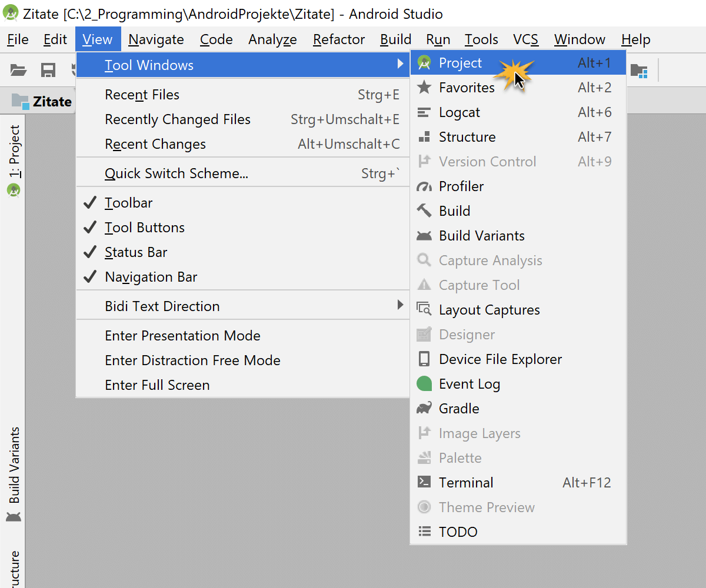706x588 pixels.
Task: Click the green Event Log icon
Action: coord(424,384)
